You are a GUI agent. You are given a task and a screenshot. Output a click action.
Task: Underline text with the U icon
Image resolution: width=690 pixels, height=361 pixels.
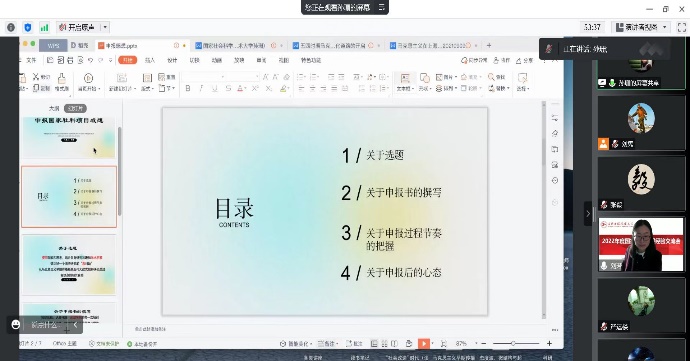pos(214,88)
